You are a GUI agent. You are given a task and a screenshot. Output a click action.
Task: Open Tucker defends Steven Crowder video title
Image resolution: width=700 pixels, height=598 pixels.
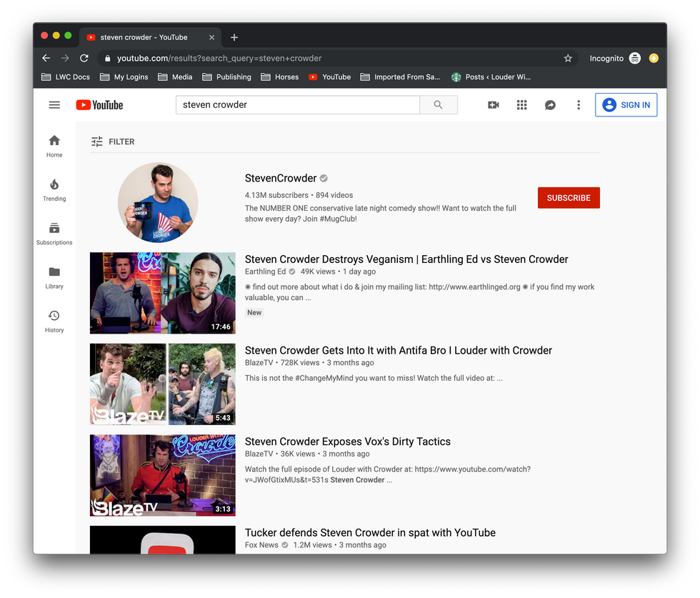tap(370, 533)
